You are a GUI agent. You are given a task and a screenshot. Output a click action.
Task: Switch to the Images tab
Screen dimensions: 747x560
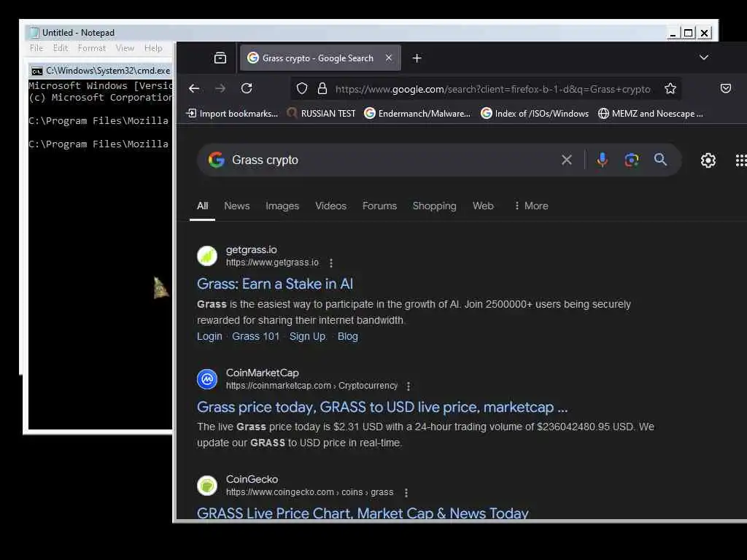(x=282, y=206)
